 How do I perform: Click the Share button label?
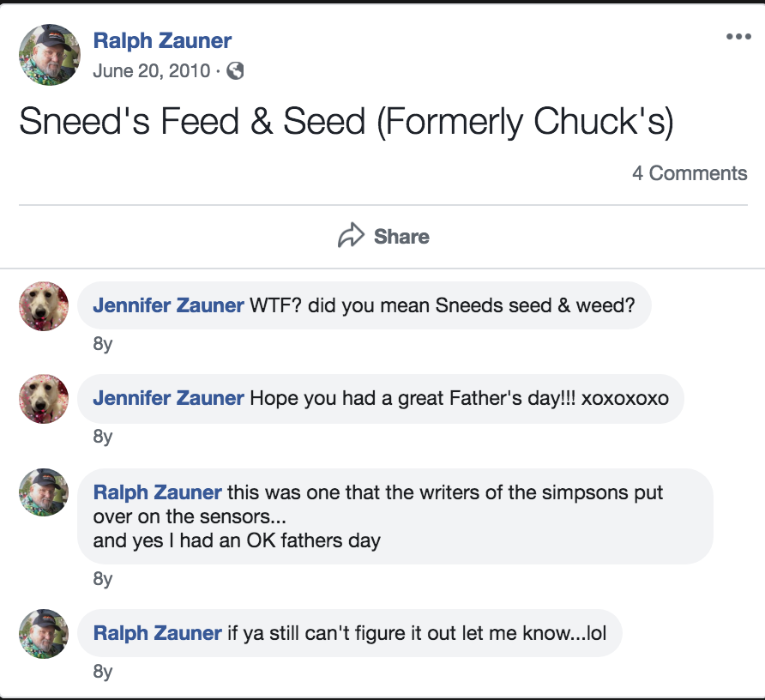point(401,237)
